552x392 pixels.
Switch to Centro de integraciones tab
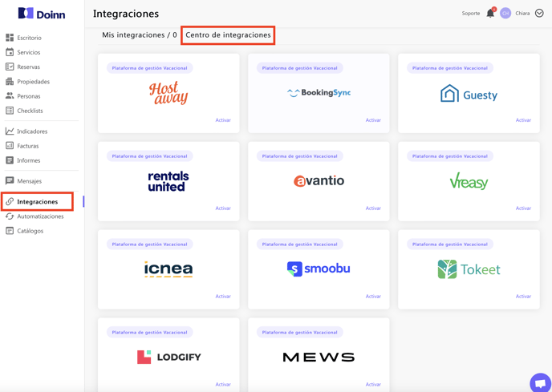click(228, 34)
